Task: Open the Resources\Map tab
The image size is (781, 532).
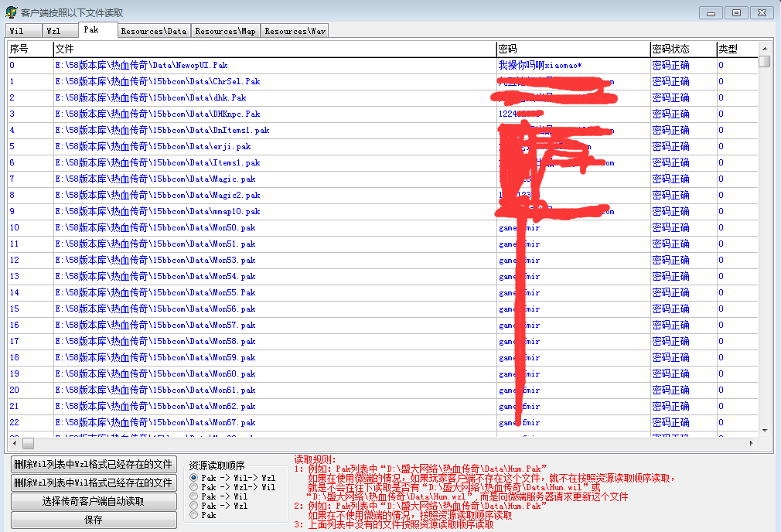Action: (x=226, y=31)
